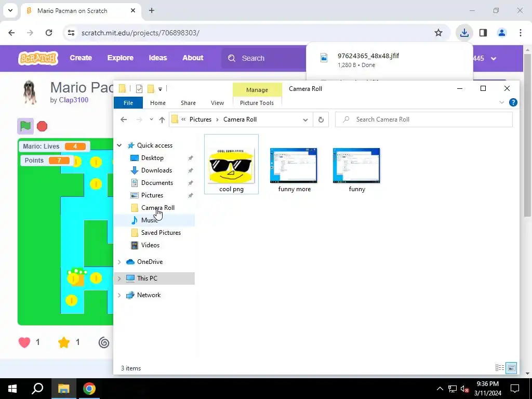Click Explorer Back arrow
Screen dimensions: 532x399
coord(124,119)
